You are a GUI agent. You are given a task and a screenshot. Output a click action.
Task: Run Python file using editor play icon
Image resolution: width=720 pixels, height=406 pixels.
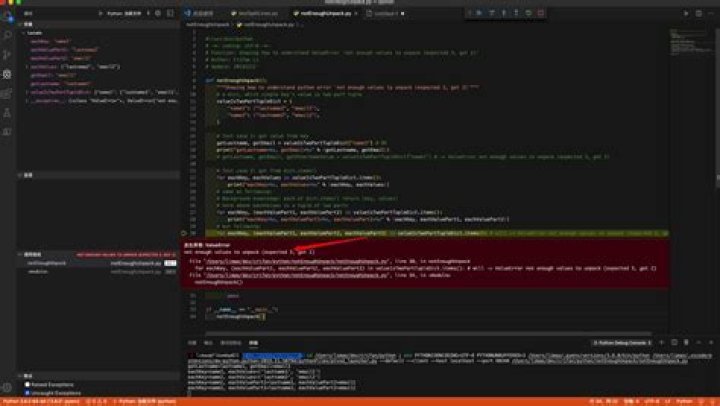point(686,13)
